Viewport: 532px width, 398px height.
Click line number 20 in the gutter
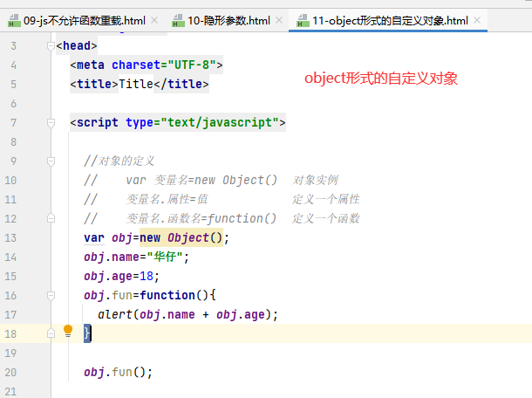pyautogui.click(x=10, y=372)
